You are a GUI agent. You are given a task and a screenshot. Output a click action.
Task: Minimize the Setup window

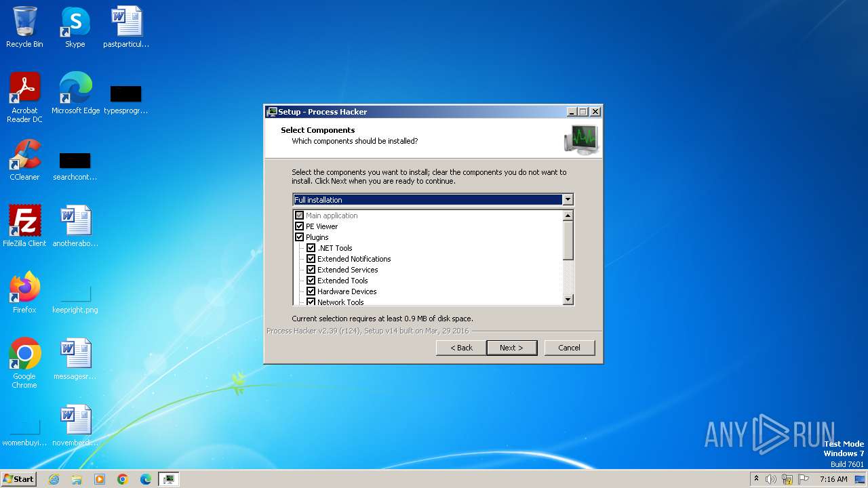572,112
